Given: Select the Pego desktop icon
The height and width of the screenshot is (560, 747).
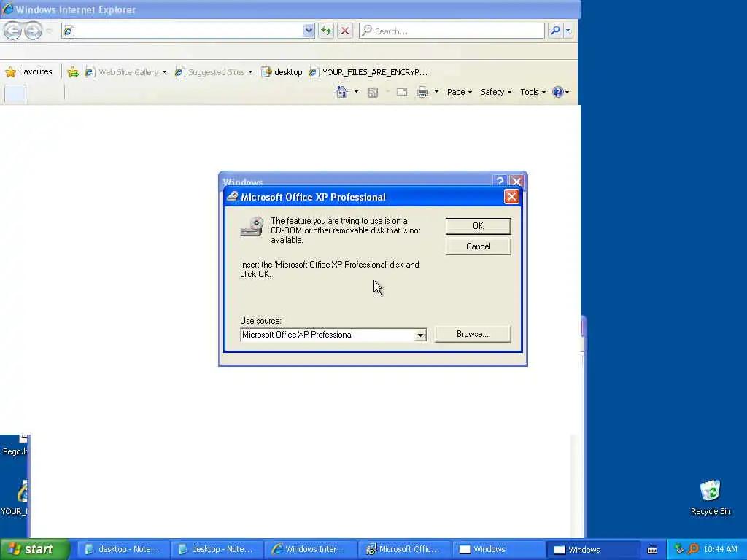Looking at the screenshot, I should tap(15, 446).
